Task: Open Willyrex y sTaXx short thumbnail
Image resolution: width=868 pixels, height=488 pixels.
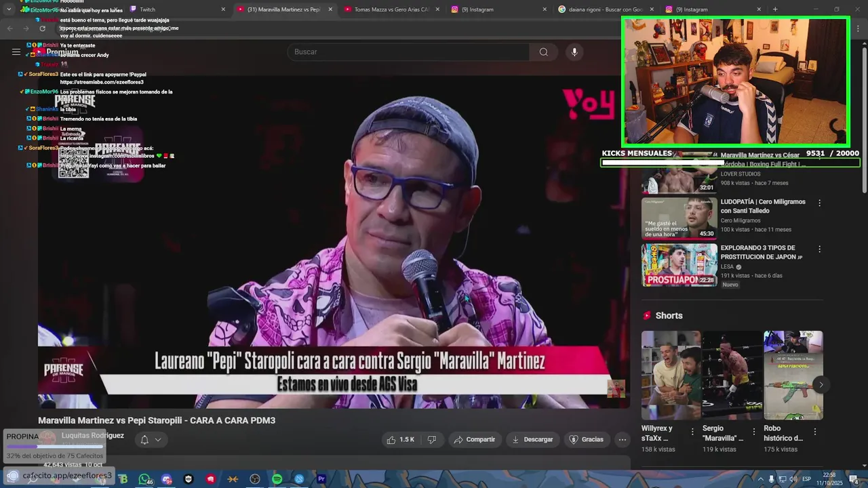Action: (x=671, y=375)
